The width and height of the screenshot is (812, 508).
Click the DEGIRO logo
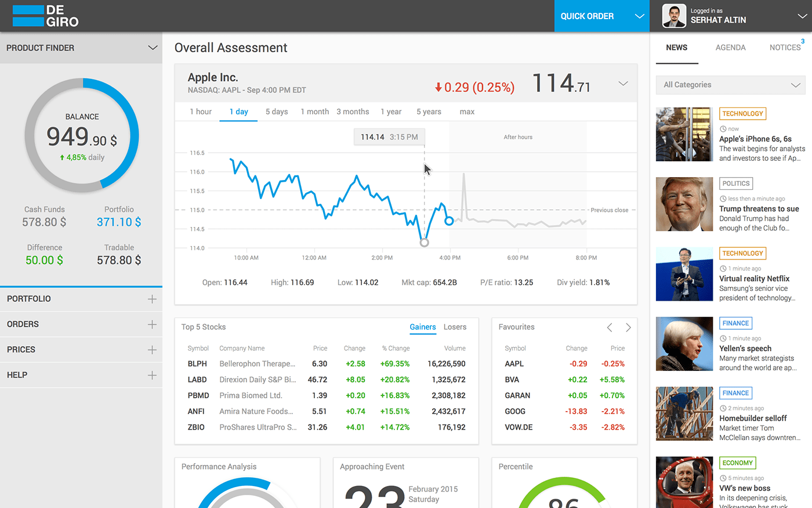45,16
